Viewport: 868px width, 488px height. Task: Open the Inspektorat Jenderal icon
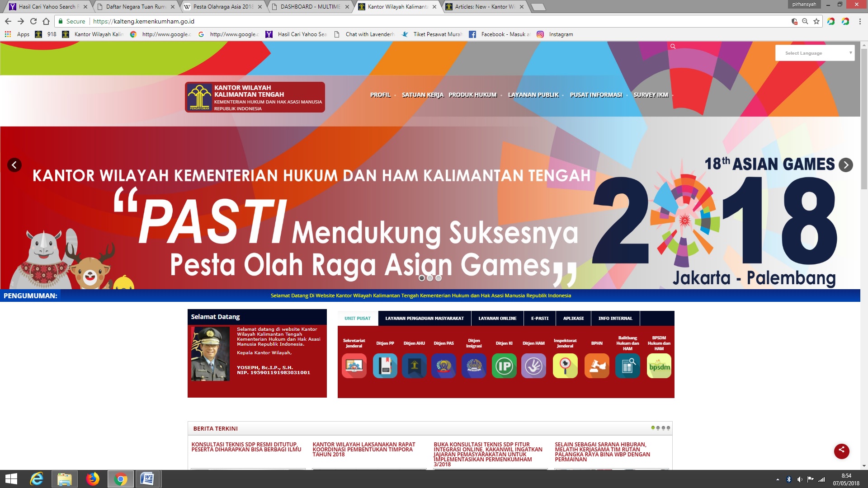click(x=565, y=366)
